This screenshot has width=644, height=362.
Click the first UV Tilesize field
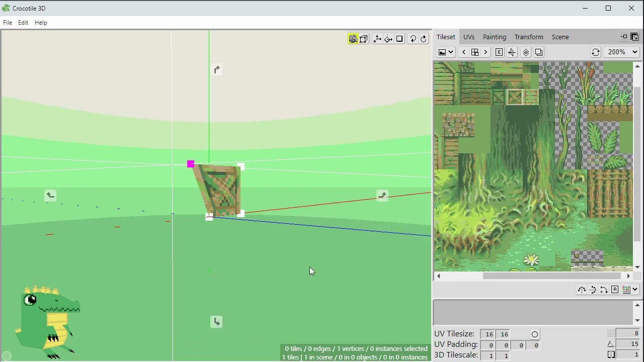tap(488, 334)
